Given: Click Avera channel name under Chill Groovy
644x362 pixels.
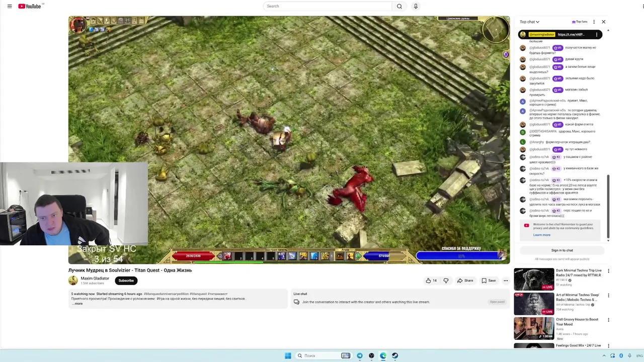Looking at the screenshot, I should (559, 329).
